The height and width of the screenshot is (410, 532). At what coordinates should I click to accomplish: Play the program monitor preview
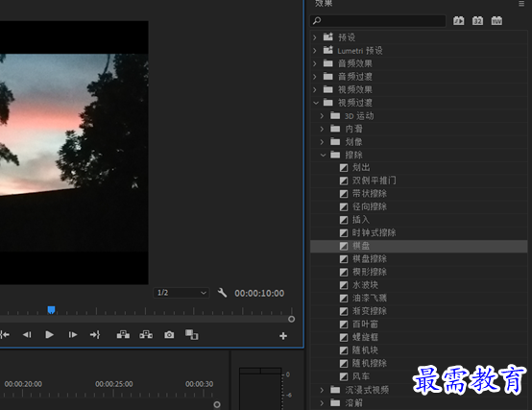click(x=49, y=335)
